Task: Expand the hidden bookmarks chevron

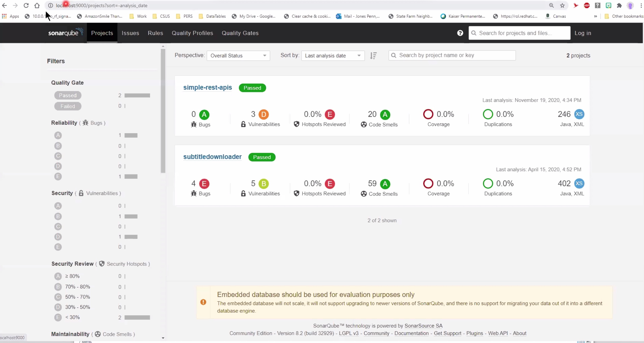Action: (x=595, y=16)
